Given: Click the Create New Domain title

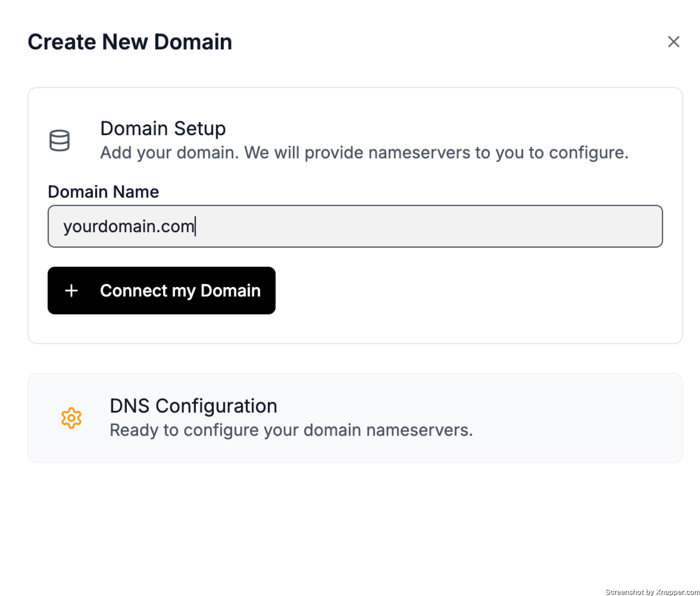Looking at the screenshot, I should 130,42.
